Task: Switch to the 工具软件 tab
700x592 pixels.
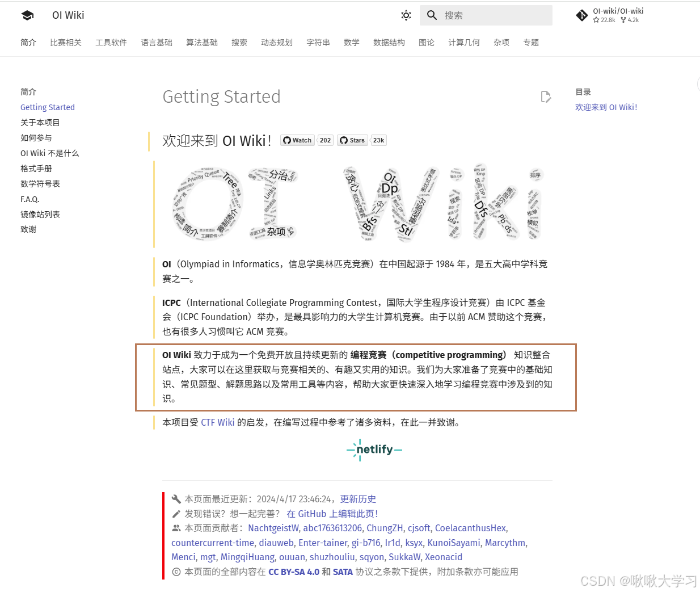Action: 111,43
